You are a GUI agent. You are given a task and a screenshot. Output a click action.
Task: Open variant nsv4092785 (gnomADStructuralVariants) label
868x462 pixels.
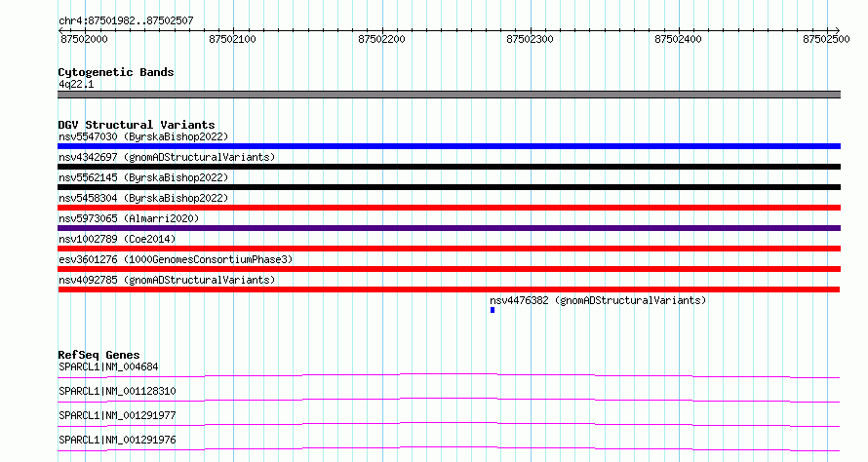pos(167,280)
